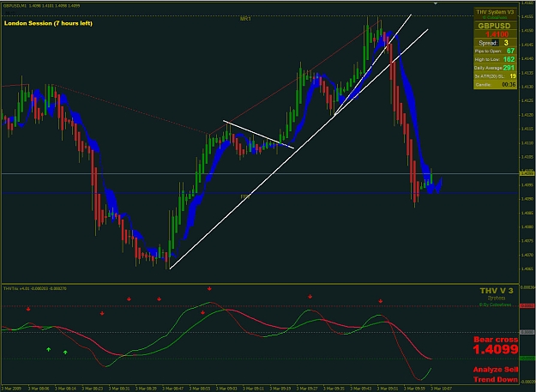The image size is (536, 392).
Task: Click the green level marker on indicator scale
Action: coord(527,359)
